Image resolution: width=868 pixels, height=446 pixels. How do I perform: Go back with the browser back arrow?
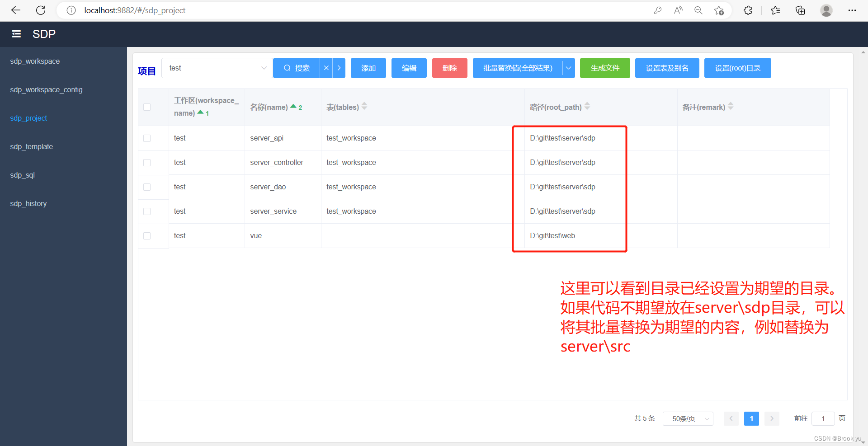[16, 10]
